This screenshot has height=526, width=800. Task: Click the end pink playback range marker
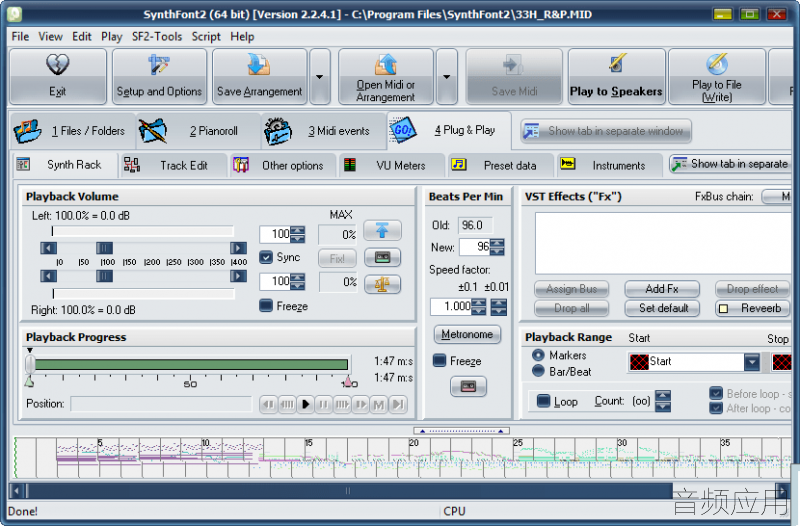[x=348, y=382]
